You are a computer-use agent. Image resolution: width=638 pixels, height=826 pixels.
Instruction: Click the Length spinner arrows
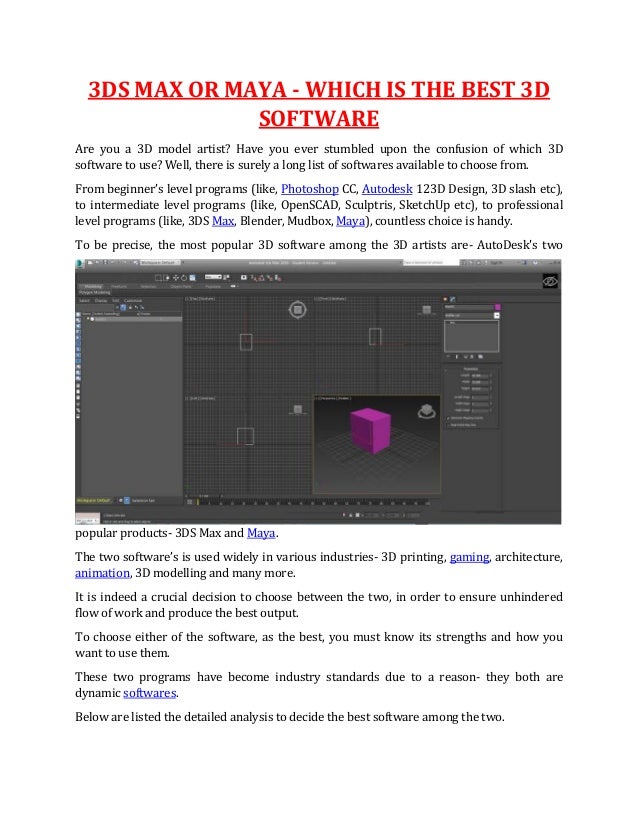coord(491,376)
